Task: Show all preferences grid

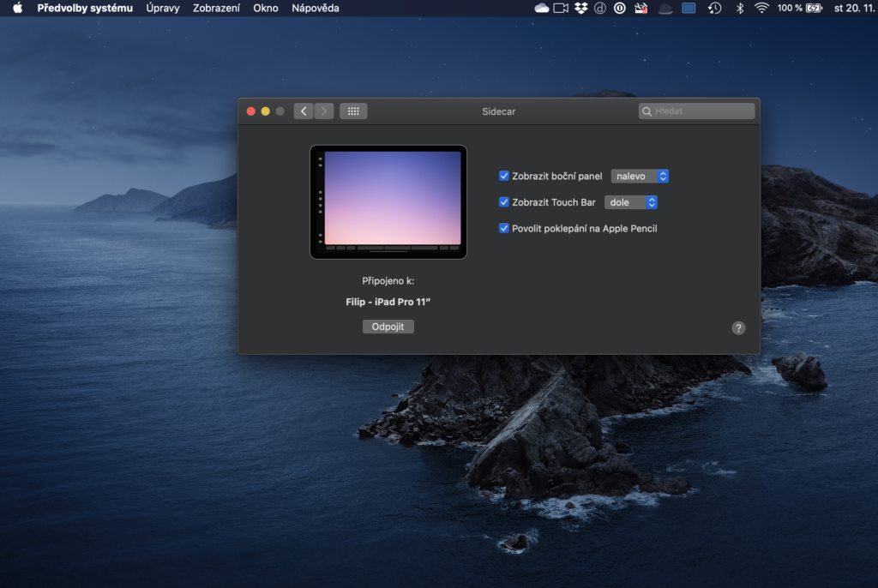Action: (x=353, y=111)
